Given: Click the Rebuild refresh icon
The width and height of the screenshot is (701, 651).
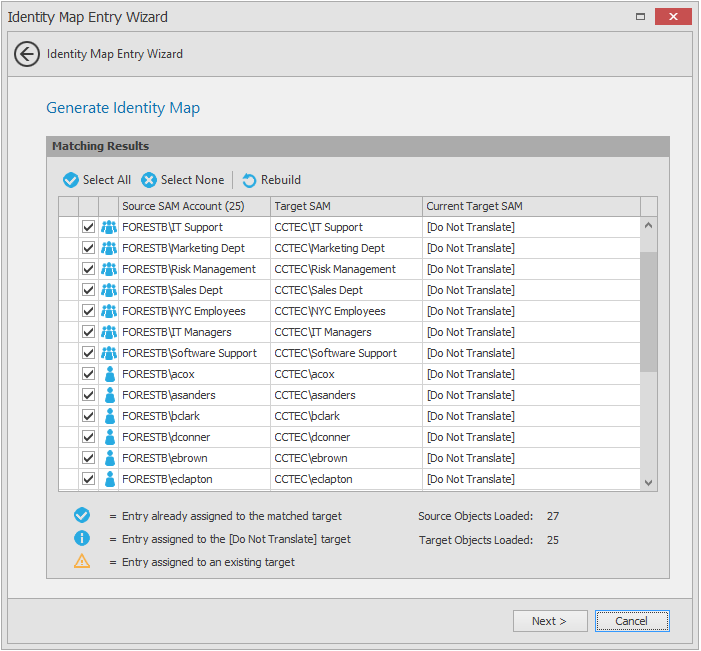Looking at the screenshot, I should [249, 180].
